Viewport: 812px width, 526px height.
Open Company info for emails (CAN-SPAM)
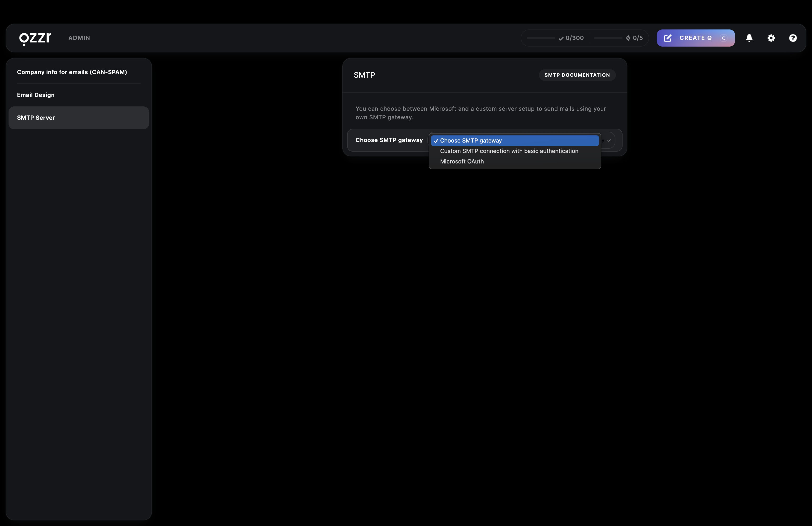pyautogui.click(x=72, y=72)
